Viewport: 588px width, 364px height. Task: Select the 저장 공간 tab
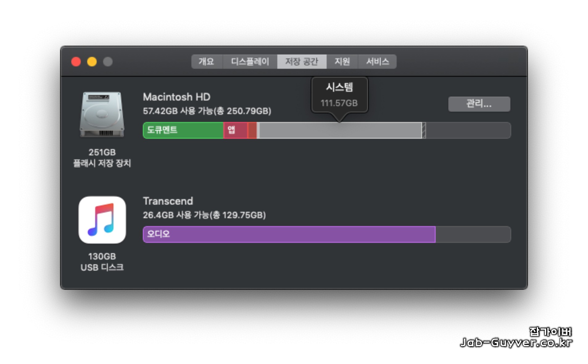pos(301,61)
